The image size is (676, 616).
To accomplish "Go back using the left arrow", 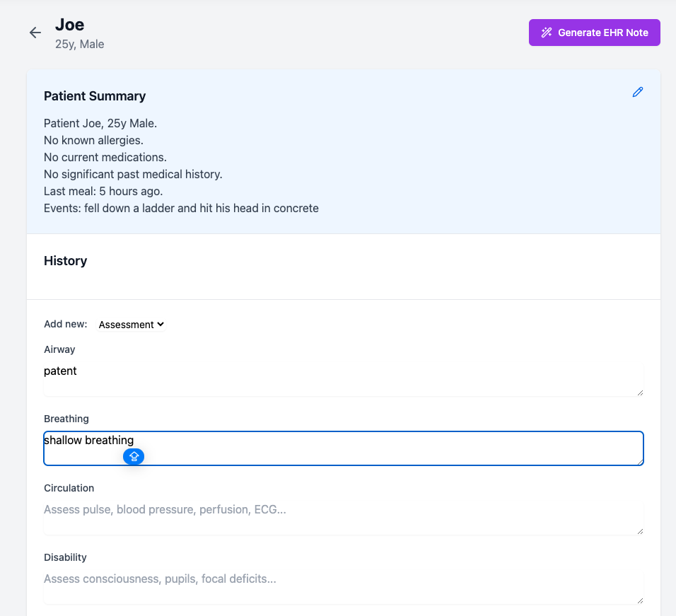I will (x=35, y=33).
